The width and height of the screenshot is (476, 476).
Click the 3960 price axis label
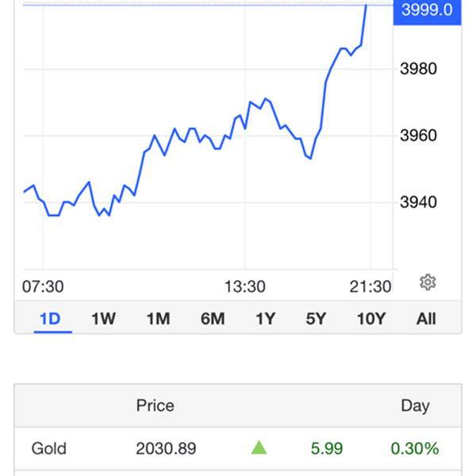[x=419, y=136]
